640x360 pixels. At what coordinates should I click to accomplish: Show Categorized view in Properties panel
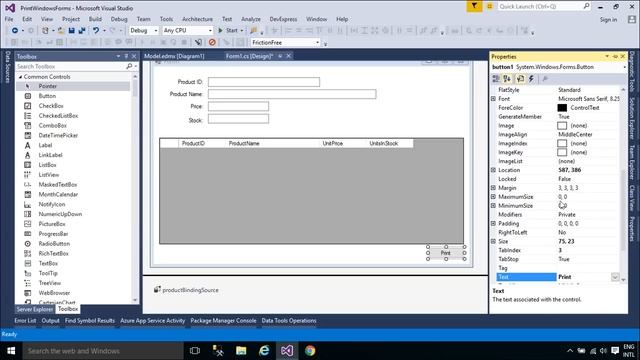coord(496,79)
